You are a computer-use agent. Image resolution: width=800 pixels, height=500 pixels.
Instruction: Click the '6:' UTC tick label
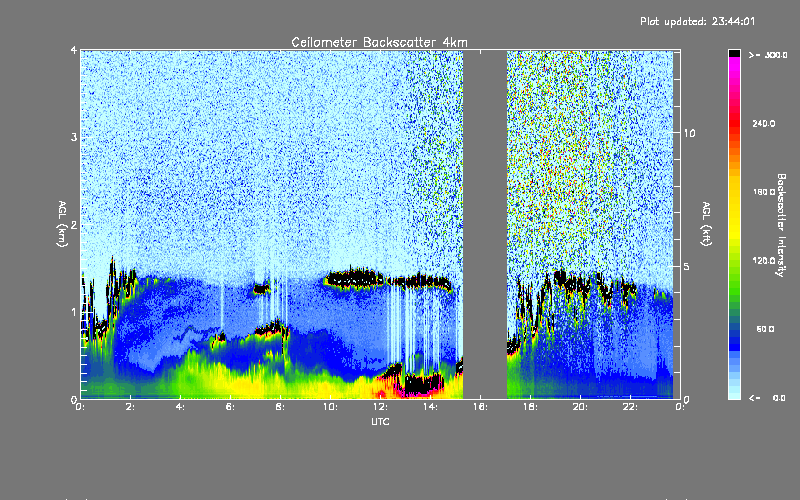point(230,407)
